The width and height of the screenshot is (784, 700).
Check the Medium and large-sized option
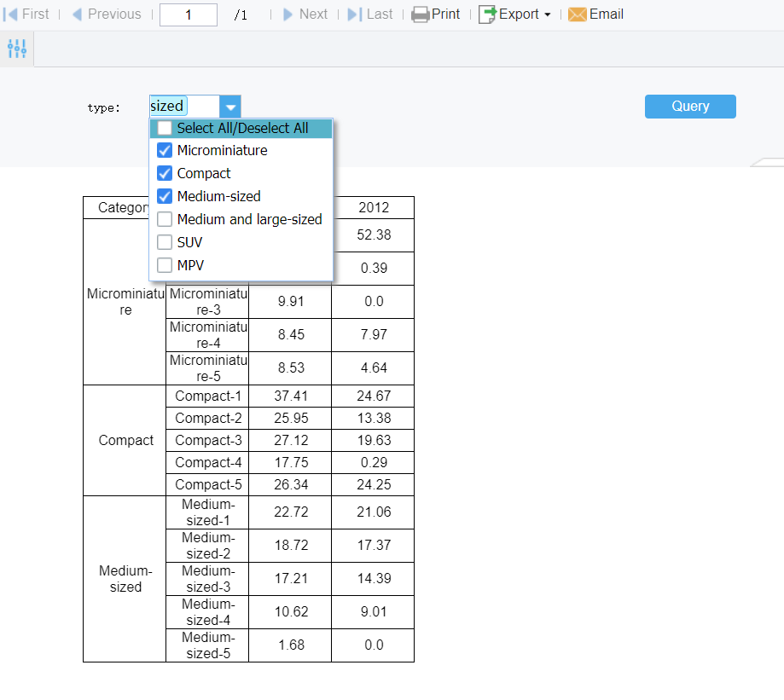164,219
